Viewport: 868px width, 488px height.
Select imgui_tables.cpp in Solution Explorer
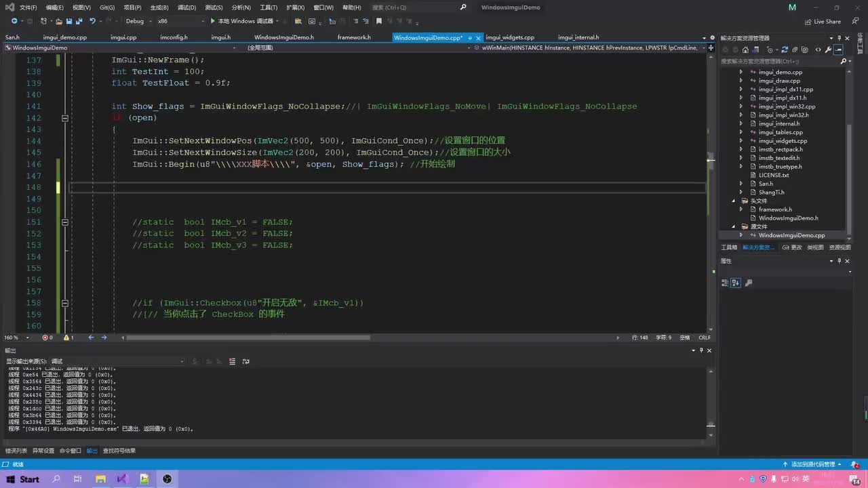click(x=781, y=133)
